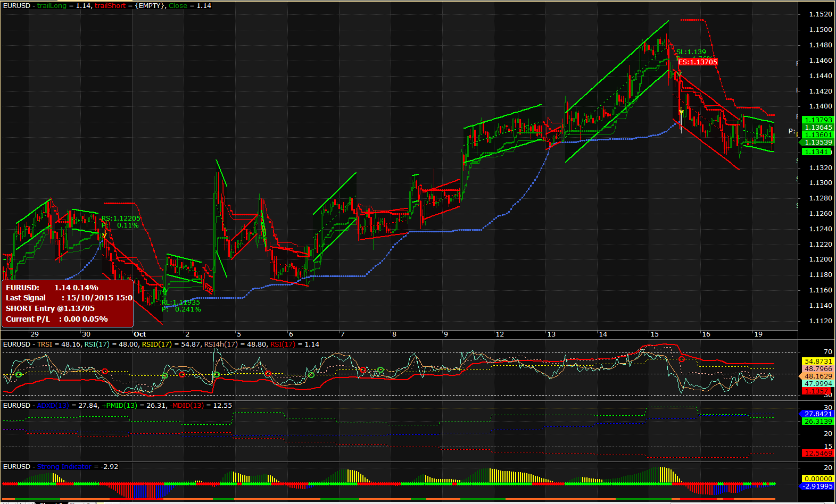Click the 1.13645 price tag

[x=818, y=128]
